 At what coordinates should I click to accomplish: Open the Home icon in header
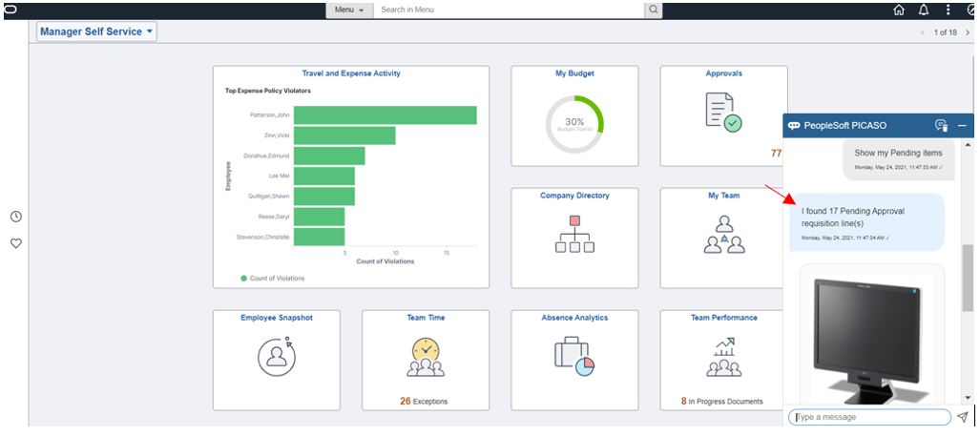pyautogui.click(x=899, y=10)
